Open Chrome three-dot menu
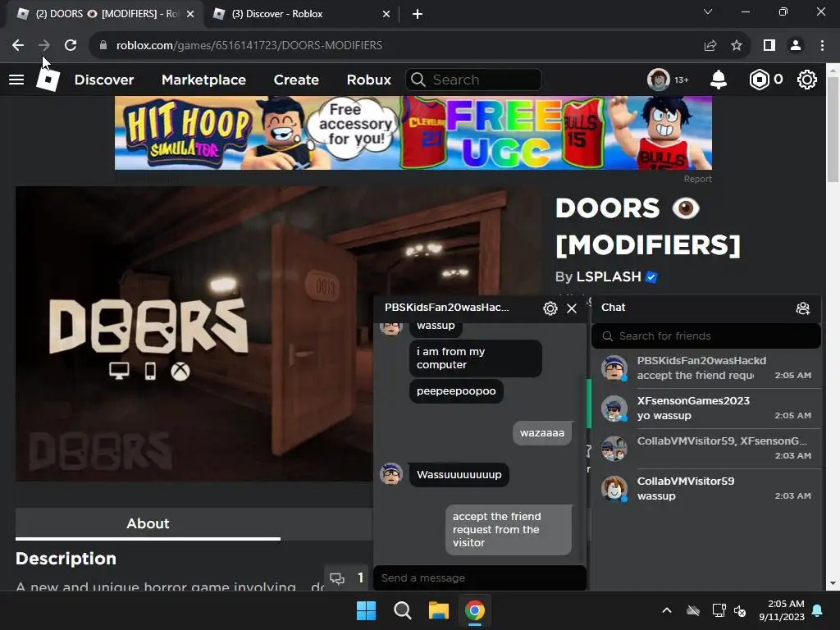Image resolution: width=840 pixels, height=630 pixels. coord(822,45)
